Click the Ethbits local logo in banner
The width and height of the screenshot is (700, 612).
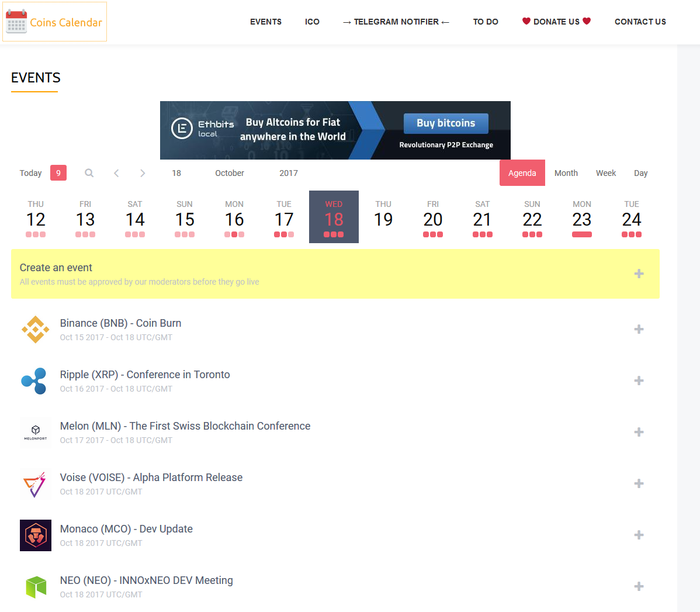[x=203, y=129]
